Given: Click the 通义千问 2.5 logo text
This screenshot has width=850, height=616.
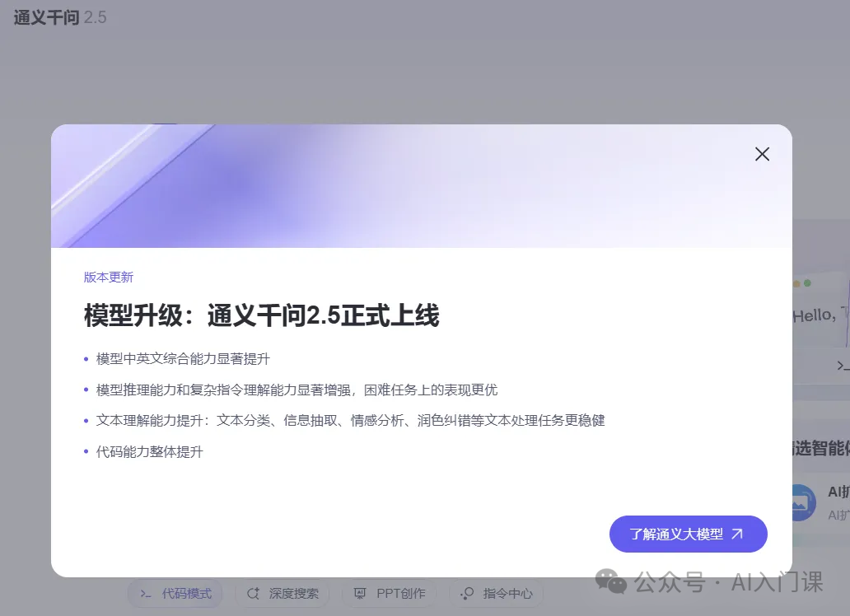Looking at the screenshot, I should coord(60,17).
